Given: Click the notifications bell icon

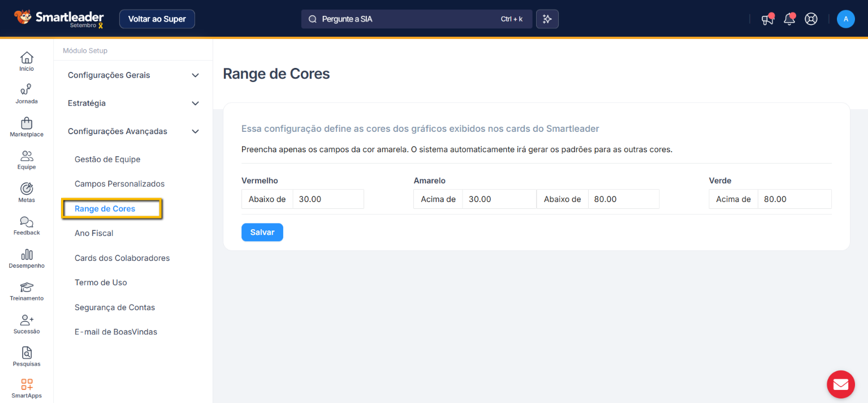Looking at the screenshot, I should [x=789, y=19].
